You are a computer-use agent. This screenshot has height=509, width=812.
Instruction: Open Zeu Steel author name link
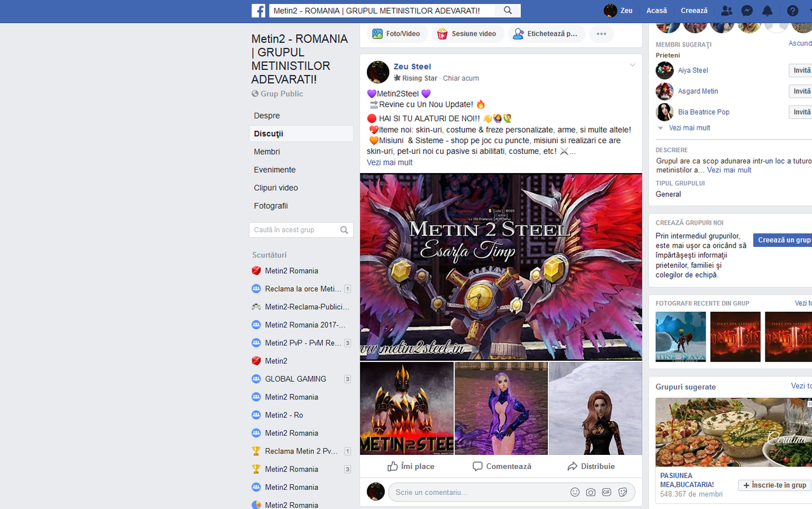coord(412,66)
